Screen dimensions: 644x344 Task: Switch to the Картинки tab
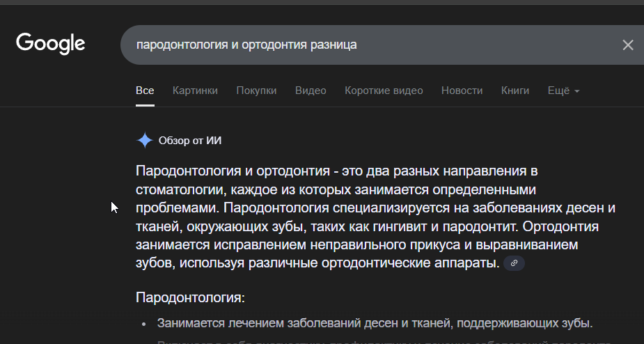click(195, 91)
